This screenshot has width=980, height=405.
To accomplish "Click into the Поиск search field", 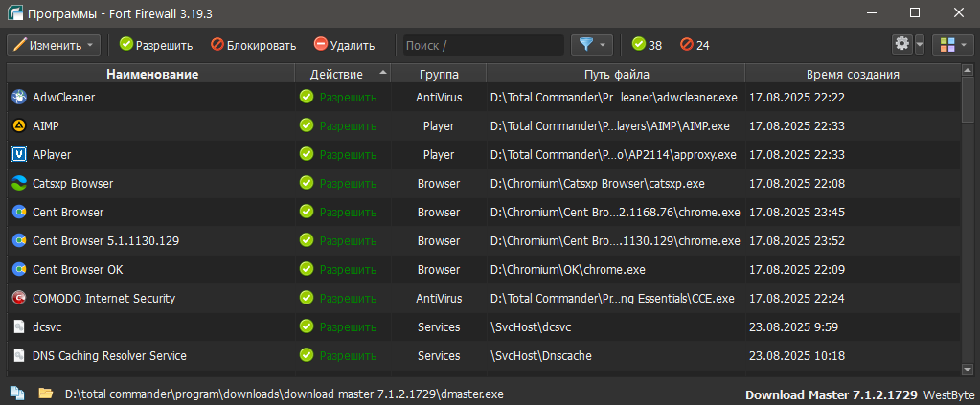I will (x=483, y=45).
